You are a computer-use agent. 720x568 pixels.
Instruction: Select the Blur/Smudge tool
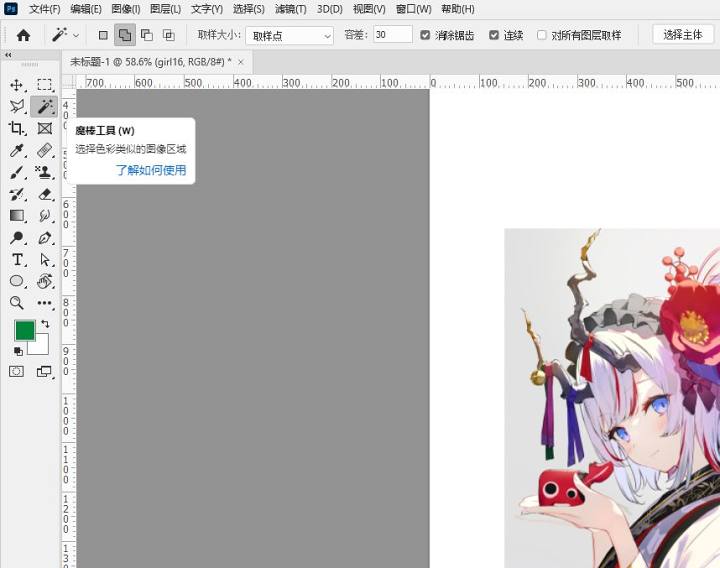pos(44,216)
